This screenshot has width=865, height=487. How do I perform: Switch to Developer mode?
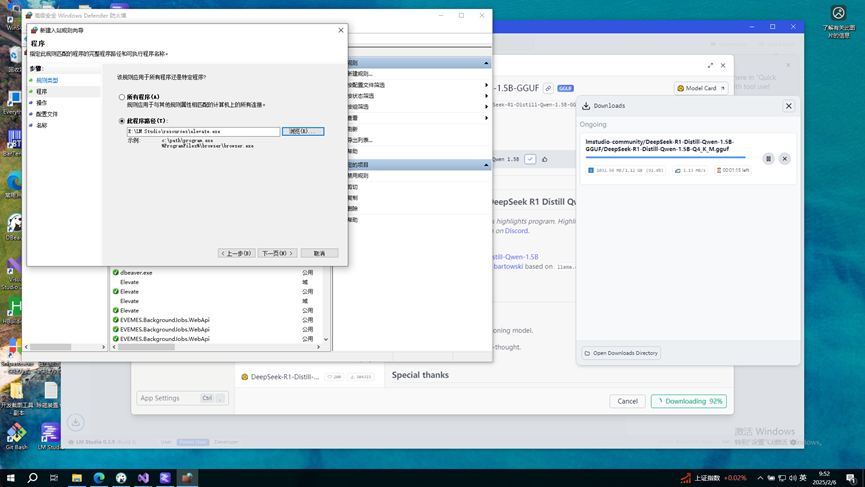[x=226, y=442]
